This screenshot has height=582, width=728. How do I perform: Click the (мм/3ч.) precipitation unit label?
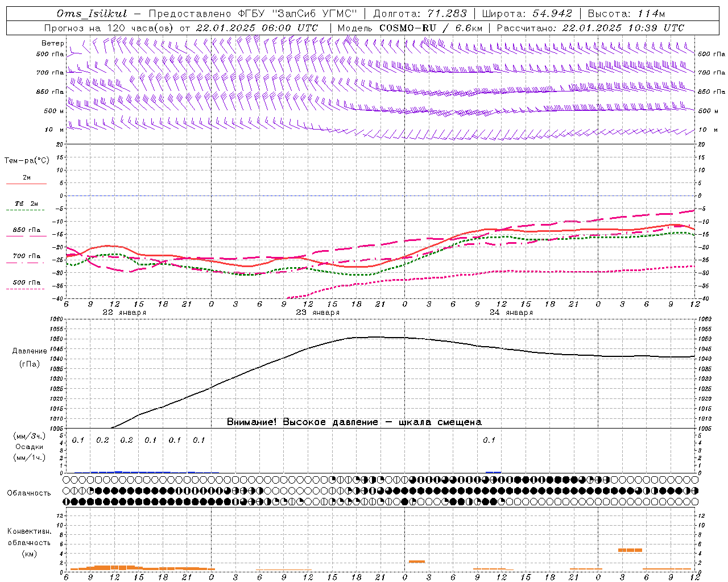[29, 436]
